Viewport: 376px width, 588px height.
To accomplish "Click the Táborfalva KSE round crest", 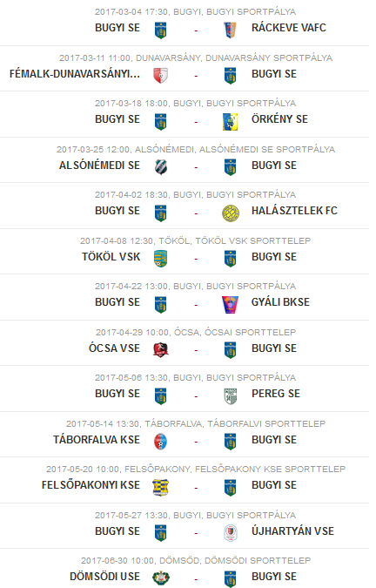I will tap(161, 442).
